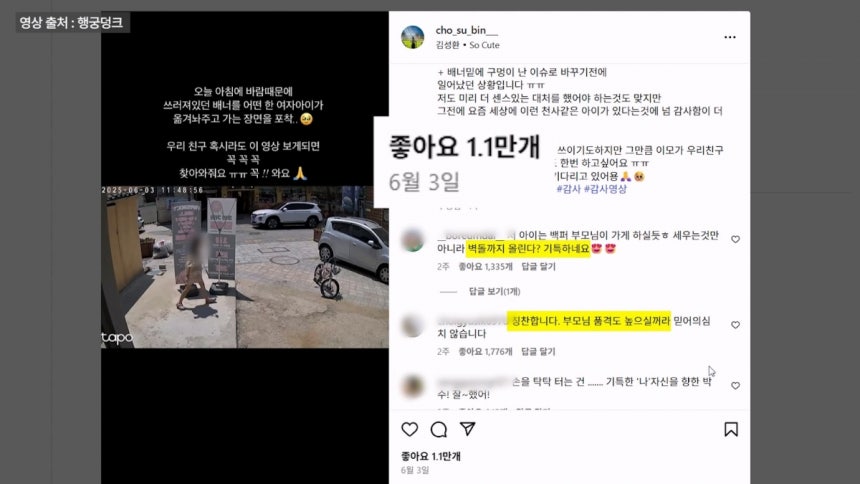Click 답글 달기 under the 1,335 likes comment
Screen dimensions: 860x484
[x=538, y=267]
